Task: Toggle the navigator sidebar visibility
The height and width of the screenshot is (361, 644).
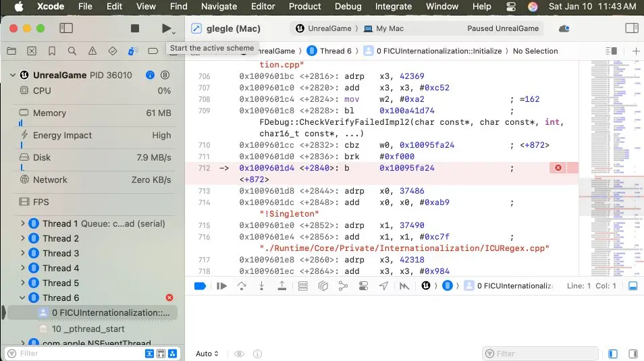Action: click(x=66, y=28)
